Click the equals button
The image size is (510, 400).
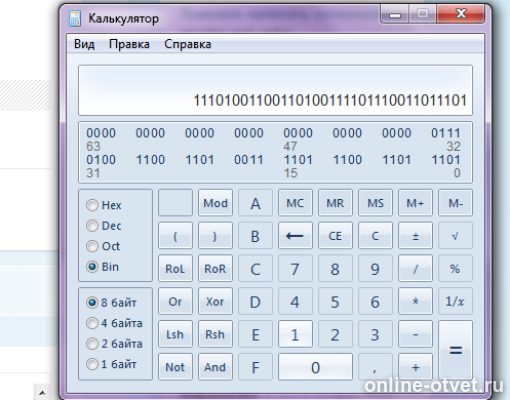[455, 350]
